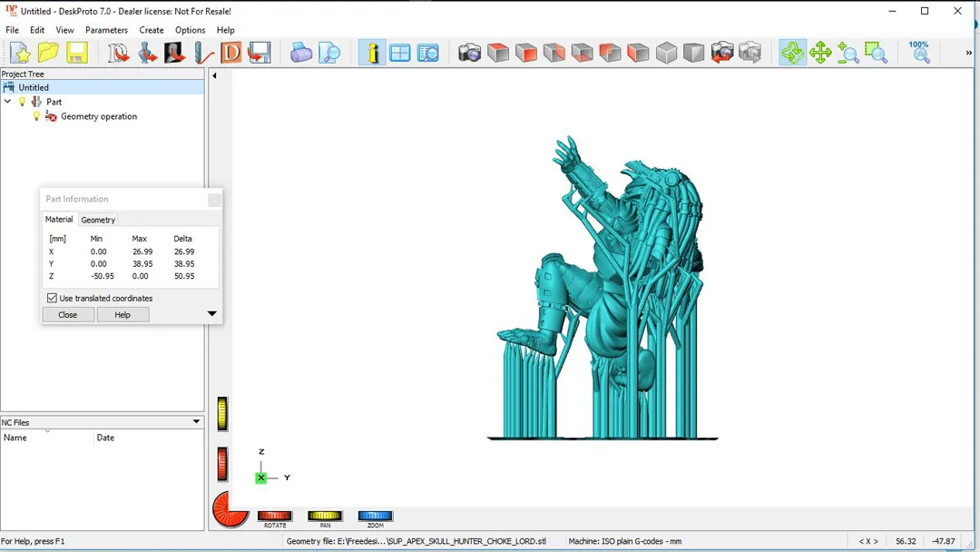
Task: Click the green X axis indicator box
Action: pos(261,478)
